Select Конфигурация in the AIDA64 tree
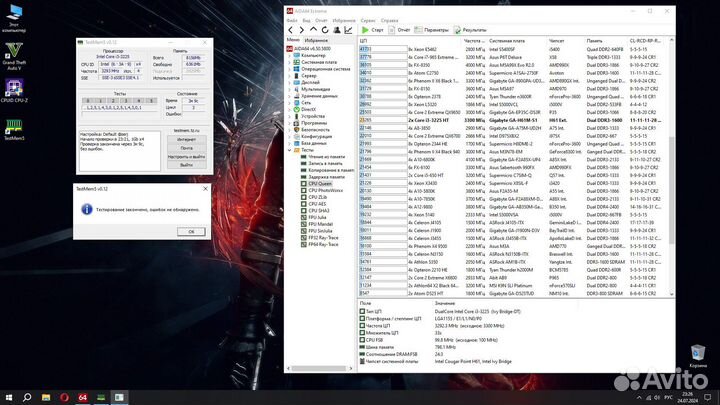Image resolution: width=720 pixels, height=405 pixels. (316, 136)
